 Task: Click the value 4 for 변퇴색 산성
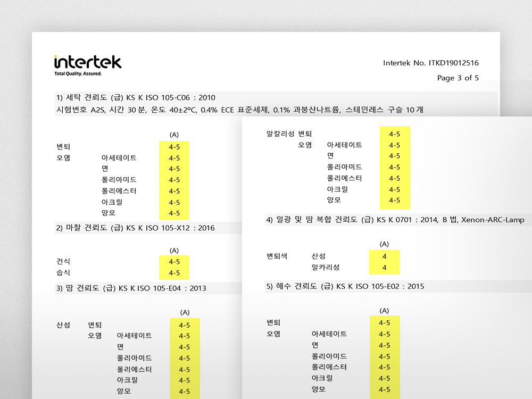[385, 256]
